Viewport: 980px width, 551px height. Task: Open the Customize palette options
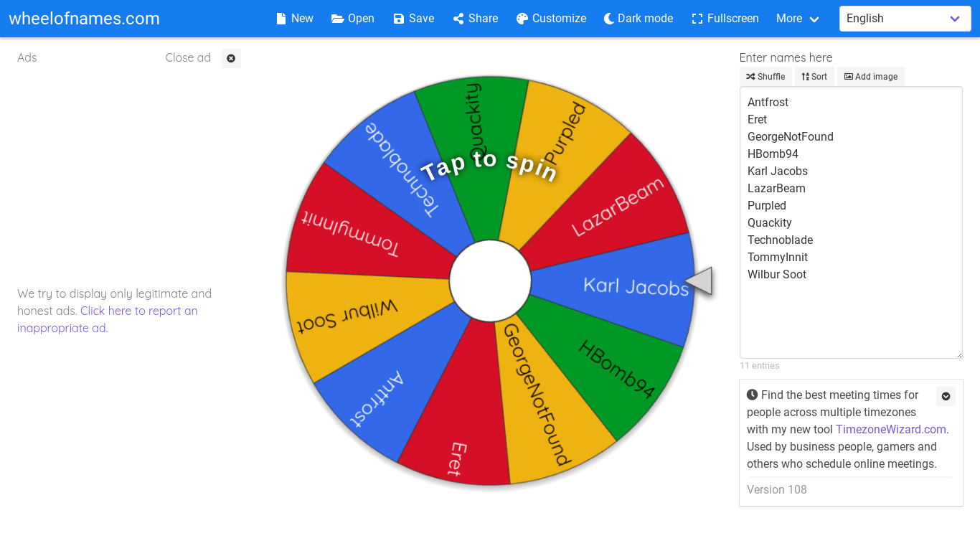point(551,19)
